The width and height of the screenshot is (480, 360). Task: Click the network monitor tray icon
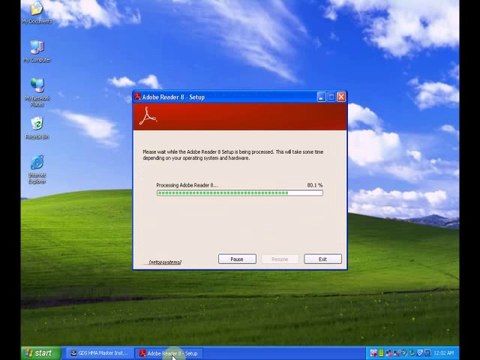pyautogui.click(x=428, y=353)
